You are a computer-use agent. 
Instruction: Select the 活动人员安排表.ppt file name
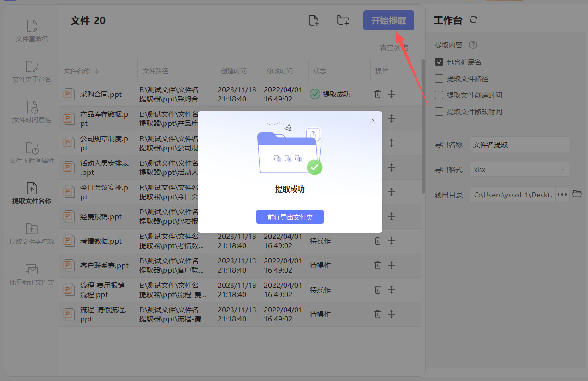104,167
